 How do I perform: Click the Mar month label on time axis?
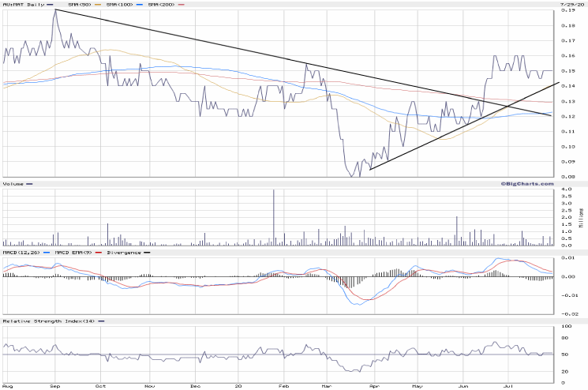327,386
